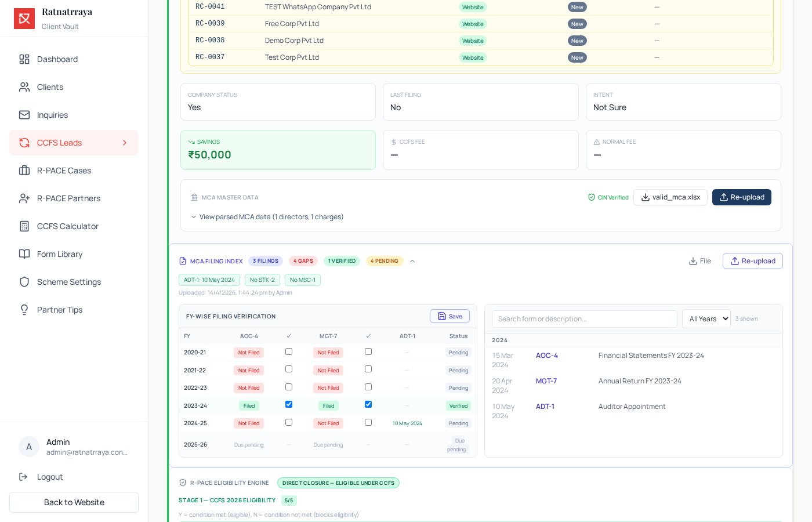Screen dimensions: 812x522
Task: Check the AOC-4 verify box for 2024-25
Action: (x=289, y=422)
